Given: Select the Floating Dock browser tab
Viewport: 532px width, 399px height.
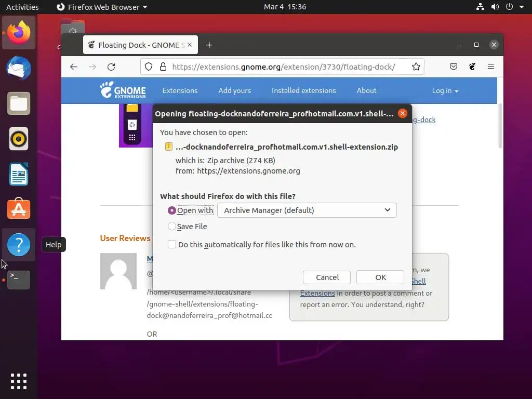Looking at the screenshot, I should tap(140, 45).
